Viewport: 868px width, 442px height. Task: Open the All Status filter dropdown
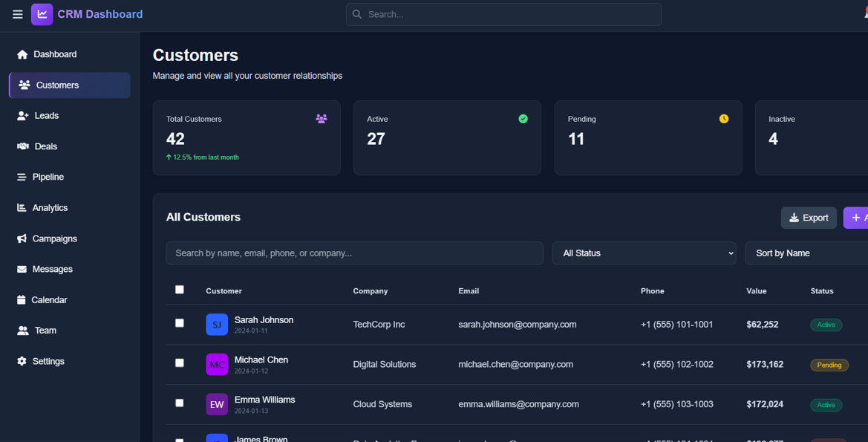(644, 253)
